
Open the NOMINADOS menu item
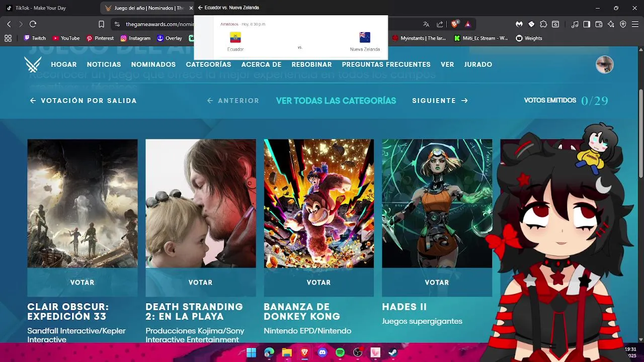coord(153,64)
